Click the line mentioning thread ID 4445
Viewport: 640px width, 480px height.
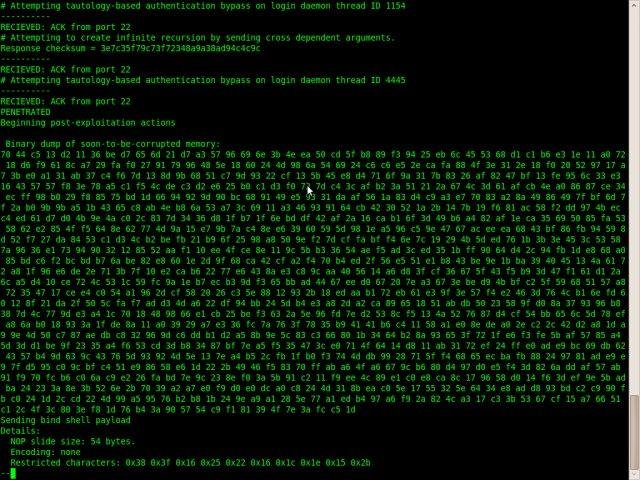(203, 80)
